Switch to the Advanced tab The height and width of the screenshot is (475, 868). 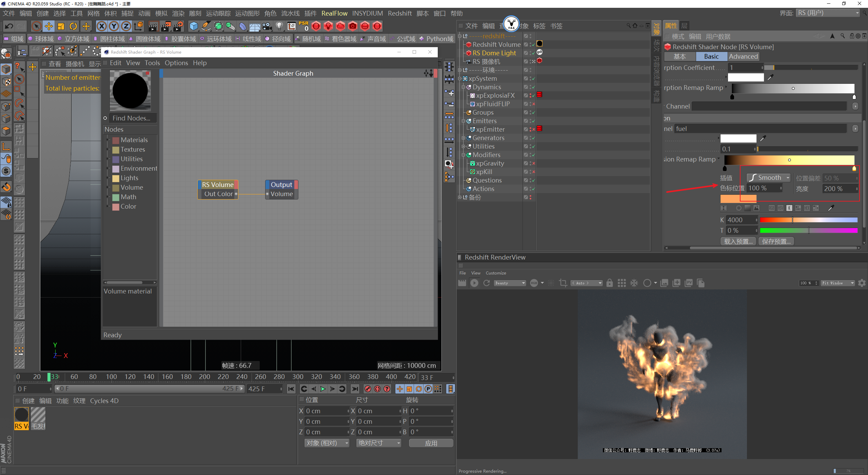743,57
